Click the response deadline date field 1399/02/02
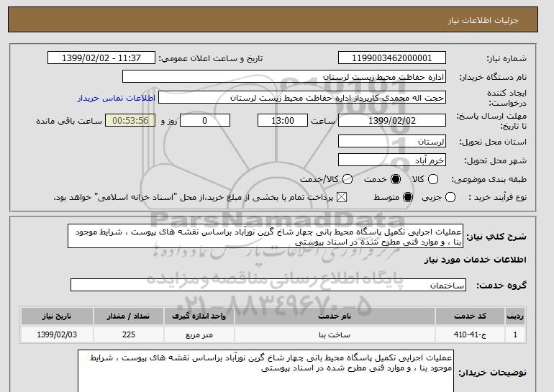Viewport: 554px width, 392px height. pyautogui.click(x=392, y=120)
